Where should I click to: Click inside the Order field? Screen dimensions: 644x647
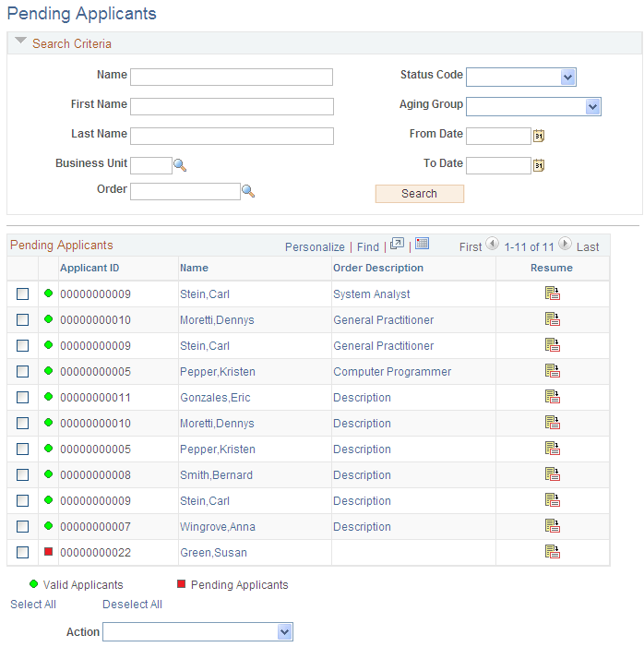(185, 191)
